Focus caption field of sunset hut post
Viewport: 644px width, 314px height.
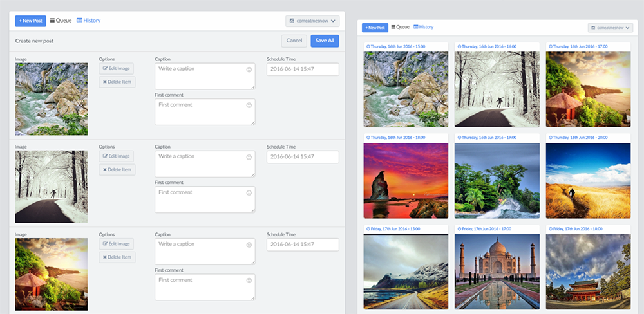pyautogui.click(x=205, y=252)
